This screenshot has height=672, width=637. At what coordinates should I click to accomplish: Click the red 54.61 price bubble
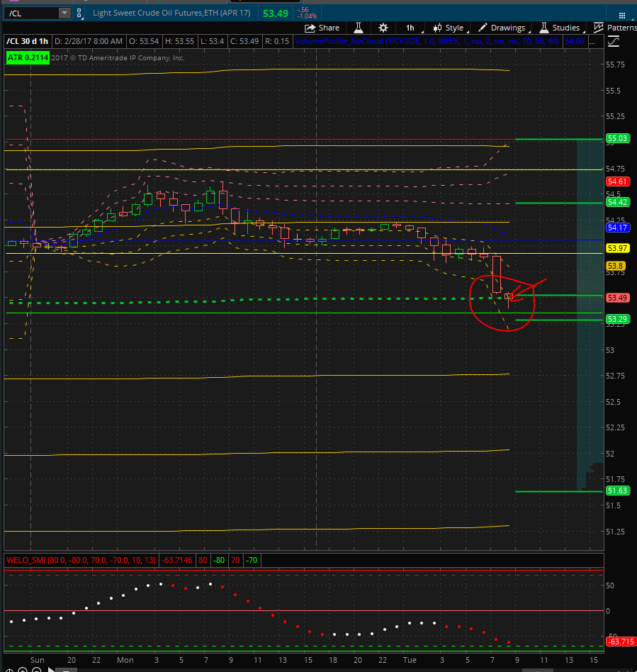point(617,181)
